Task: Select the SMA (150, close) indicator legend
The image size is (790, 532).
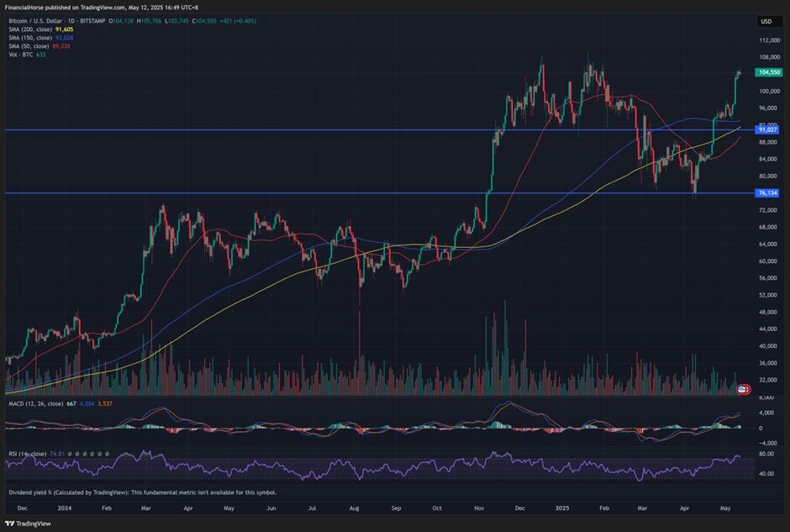Action: pyautogui.click(x=40, y=38)
